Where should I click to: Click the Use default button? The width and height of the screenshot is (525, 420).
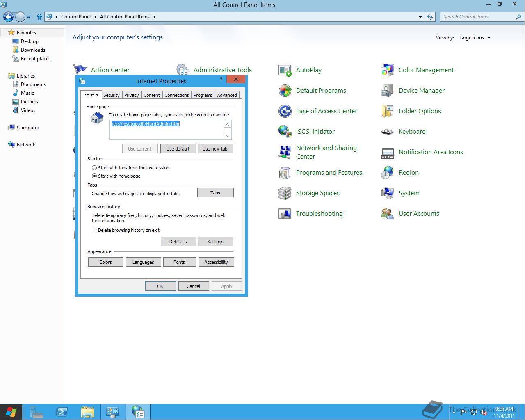[178, 149]
